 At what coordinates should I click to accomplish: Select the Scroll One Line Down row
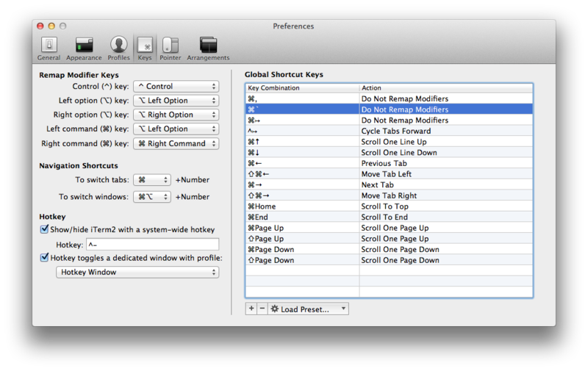[390, 153]
